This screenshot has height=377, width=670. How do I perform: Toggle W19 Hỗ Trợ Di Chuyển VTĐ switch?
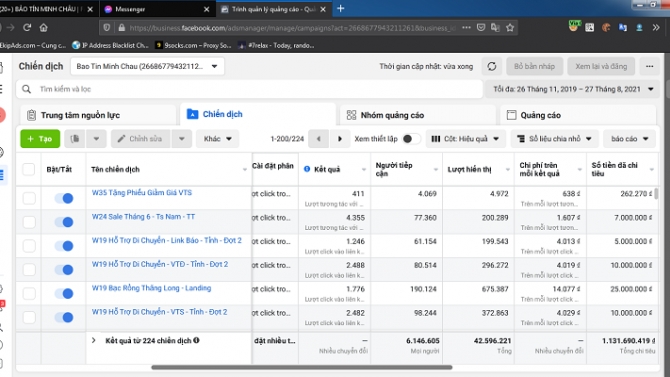pos(64,270)
